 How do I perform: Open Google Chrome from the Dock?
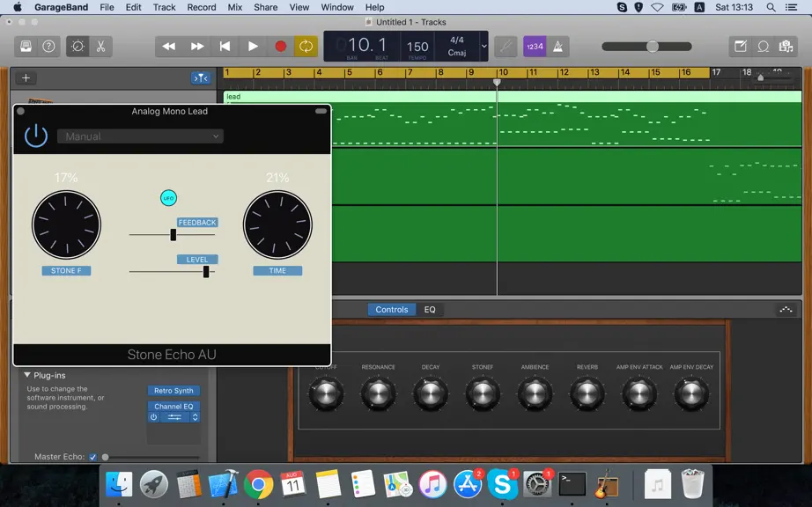[x=258, y=485]
